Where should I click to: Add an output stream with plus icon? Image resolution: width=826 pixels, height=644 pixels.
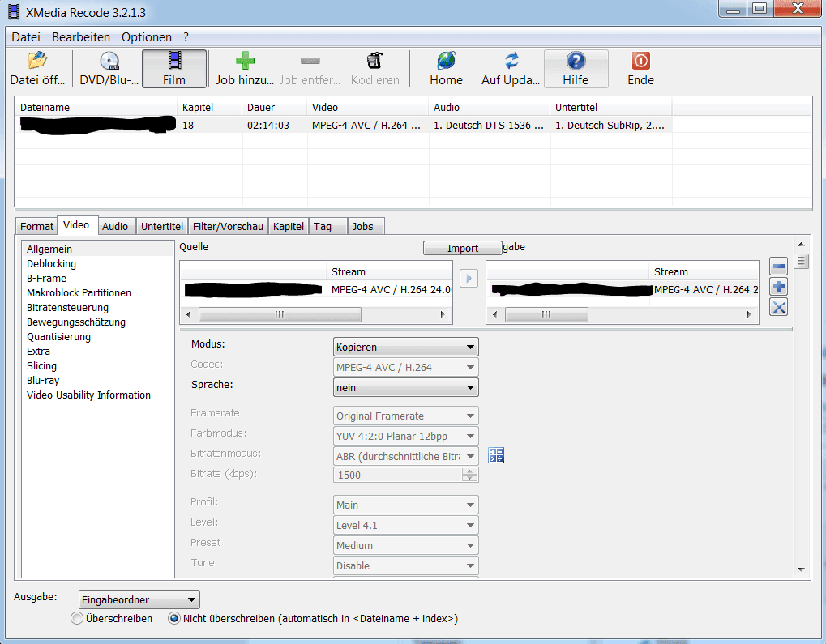[x=779, y=287]
